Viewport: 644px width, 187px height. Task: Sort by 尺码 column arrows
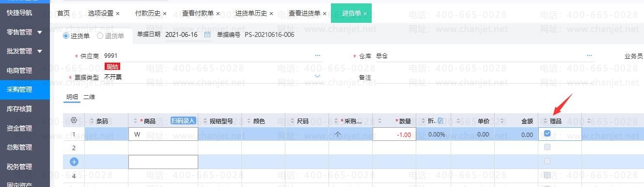coord(292,121)
